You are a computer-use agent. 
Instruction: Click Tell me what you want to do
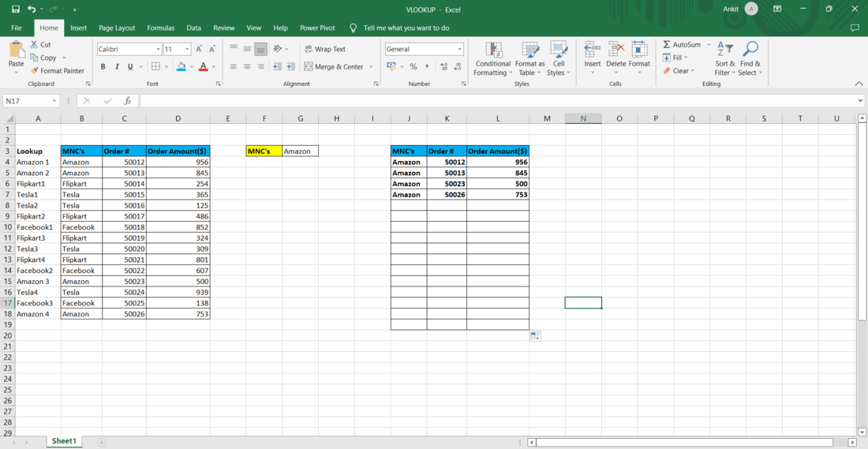point(406,28)
